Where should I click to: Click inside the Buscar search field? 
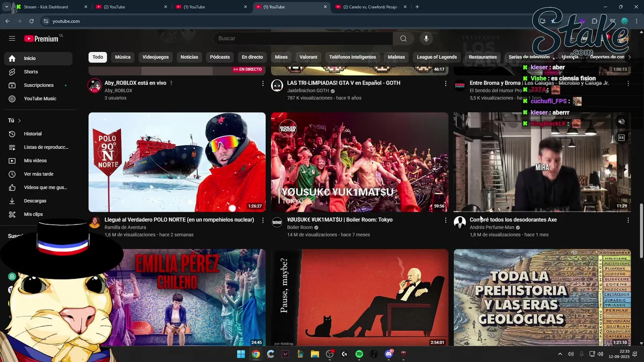tap(304, 39)
